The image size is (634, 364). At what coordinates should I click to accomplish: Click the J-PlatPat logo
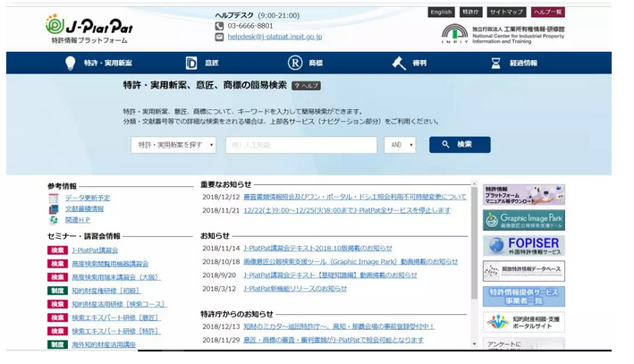click(x=89, y=30)
